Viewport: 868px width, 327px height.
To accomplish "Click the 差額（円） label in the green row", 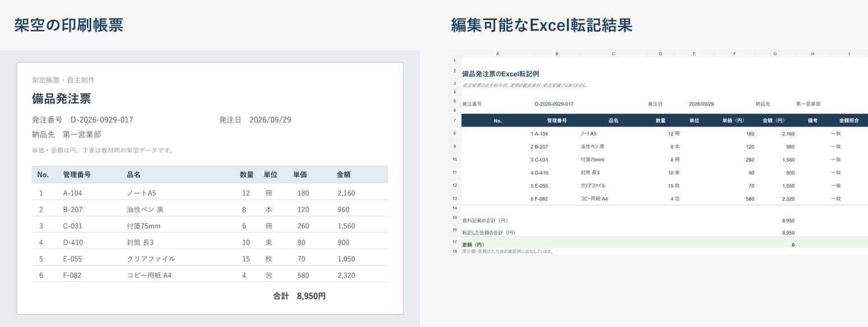I will 473,245.
